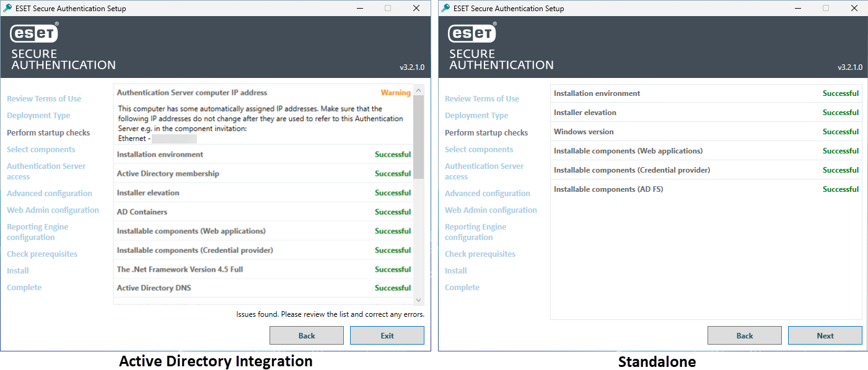Click the key icon in right window title bar
868x370 pixels.
coord(446,8)
